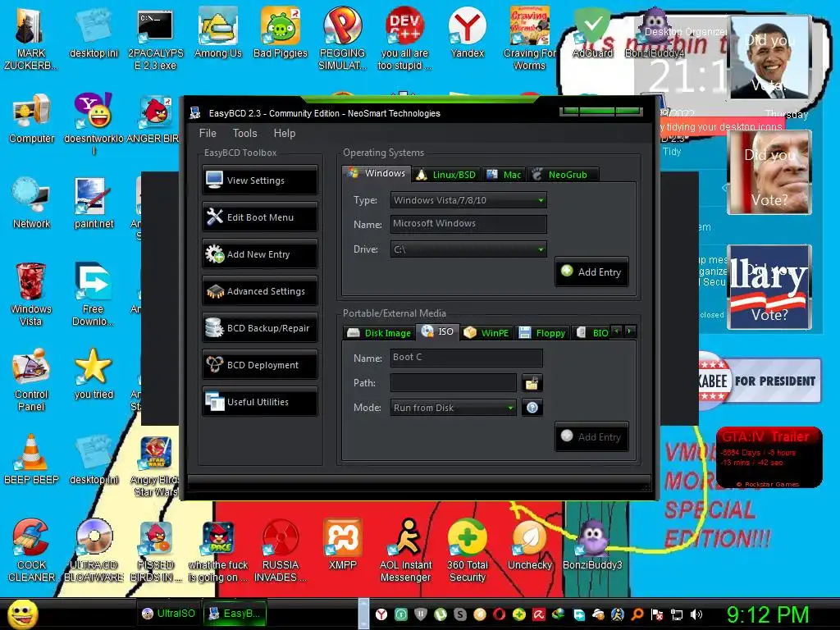Click Add Entry for Operating Systems

click(591, 272)
